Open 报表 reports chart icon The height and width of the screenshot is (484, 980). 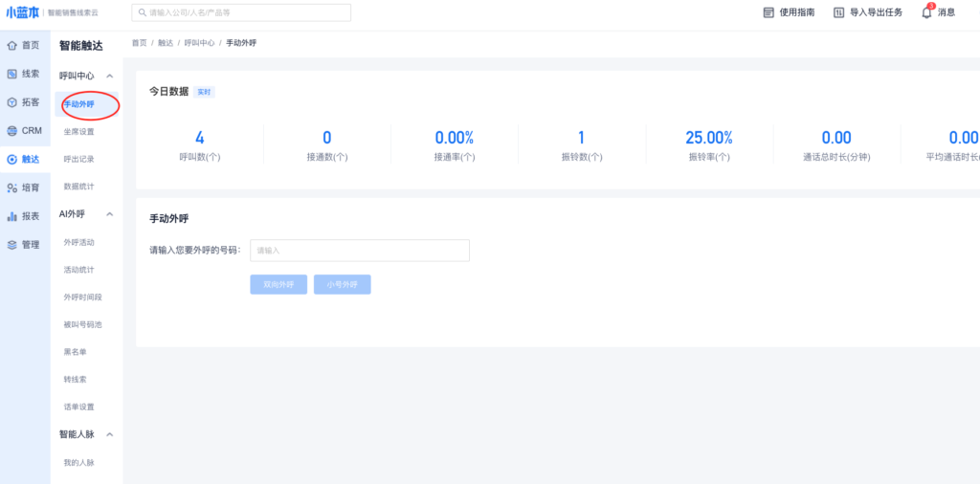tap(11, 216)
